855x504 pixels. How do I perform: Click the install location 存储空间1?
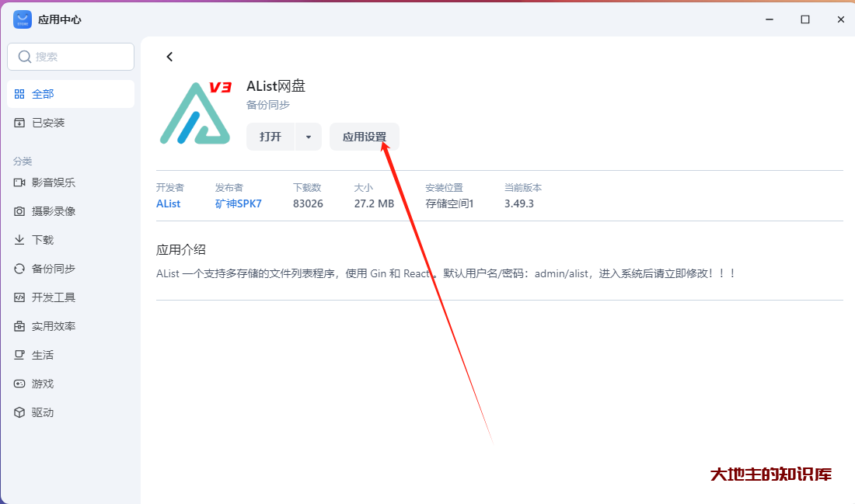[x=449, y=203]
